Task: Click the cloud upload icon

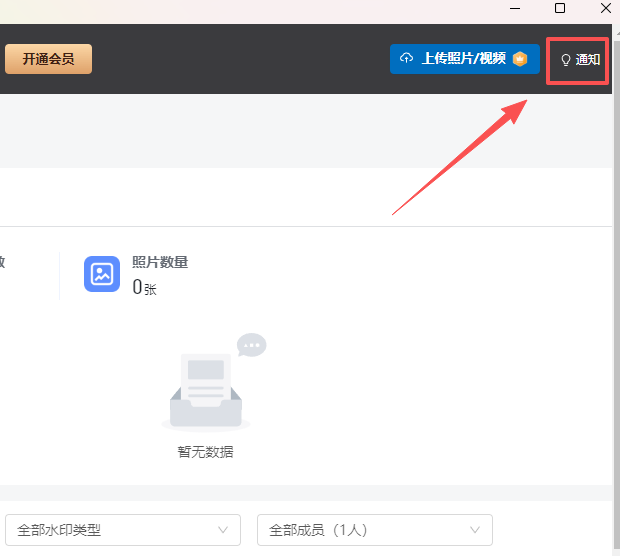Action: (x=406, y=59)
